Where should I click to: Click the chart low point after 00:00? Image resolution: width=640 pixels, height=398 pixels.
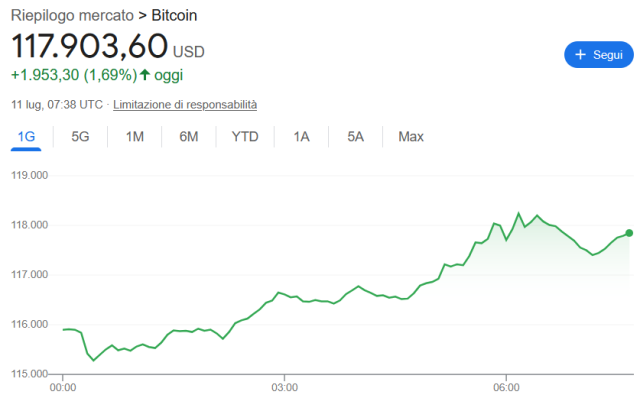[x=93, y=360]
